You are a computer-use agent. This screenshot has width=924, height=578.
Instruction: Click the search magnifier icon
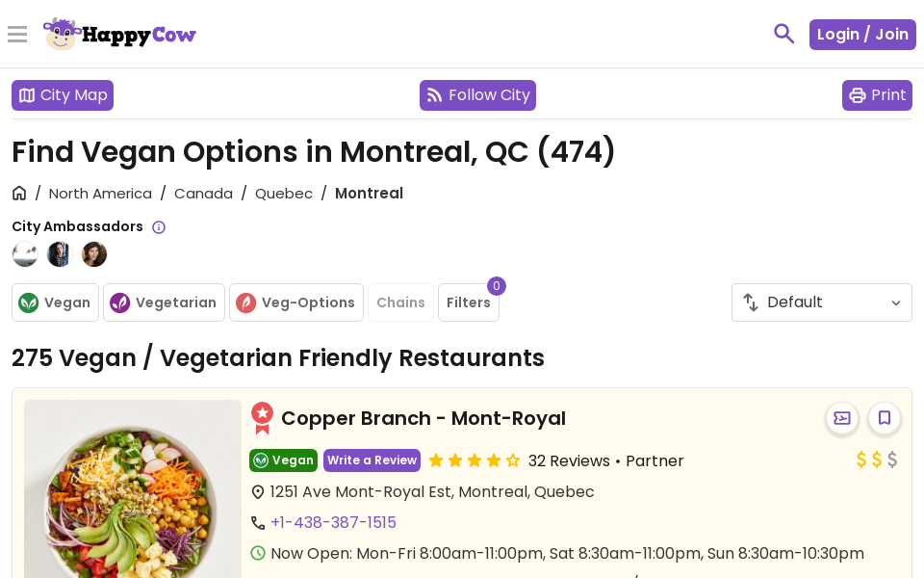click(x=783, y=34)
